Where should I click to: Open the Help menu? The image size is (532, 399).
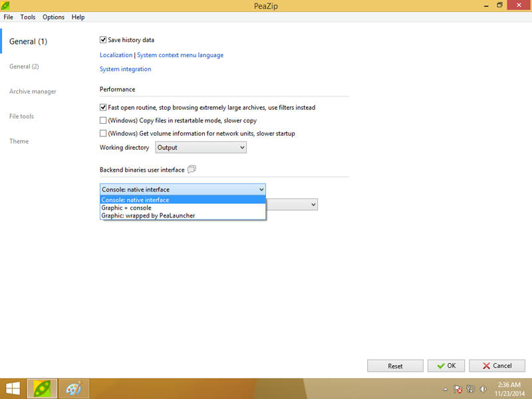point(78,17)
